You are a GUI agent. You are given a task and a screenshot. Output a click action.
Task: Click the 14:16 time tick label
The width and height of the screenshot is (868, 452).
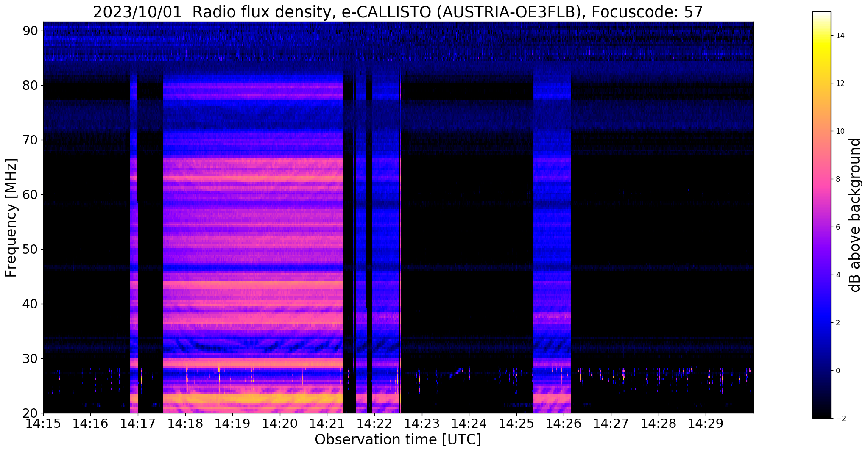coord(90,423)
